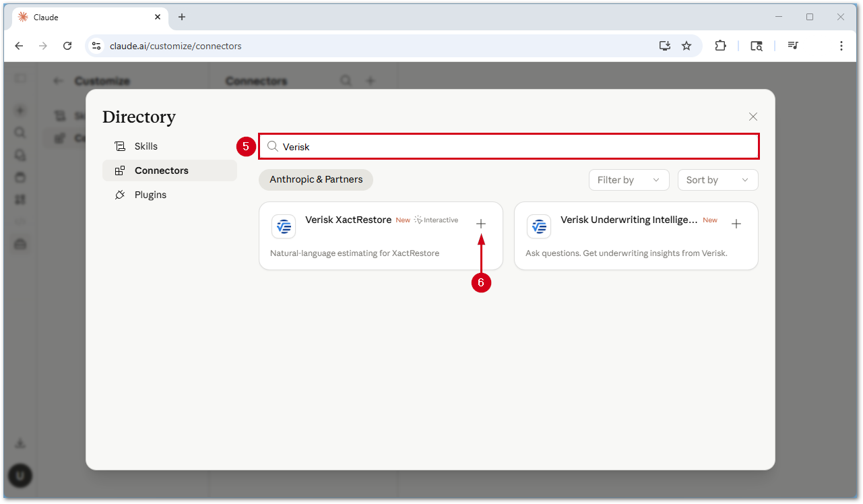
Task: Click 'Natural-language estimating for XactRestore' description
Action: (354, 253)
